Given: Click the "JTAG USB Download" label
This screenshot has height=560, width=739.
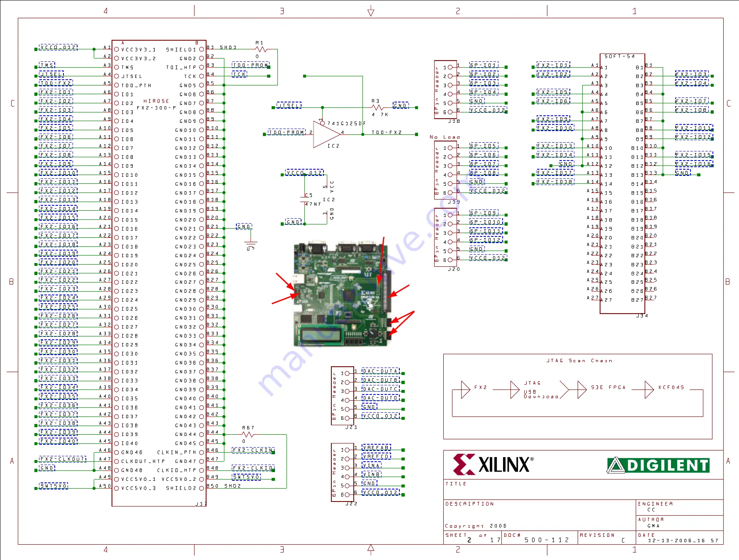Looking at the screenshot, I should [x=541, y=390].
